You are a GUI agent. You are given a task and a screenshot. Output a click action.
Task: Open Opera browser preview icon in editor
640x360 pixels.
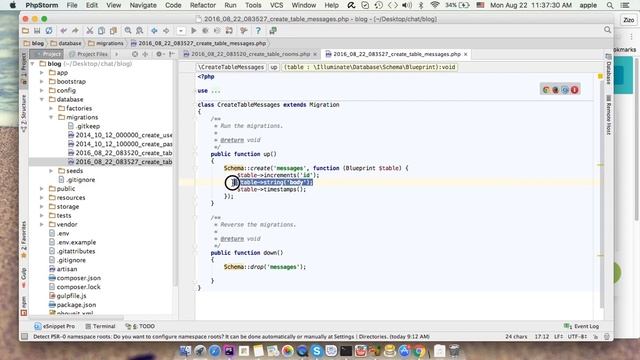574,90
